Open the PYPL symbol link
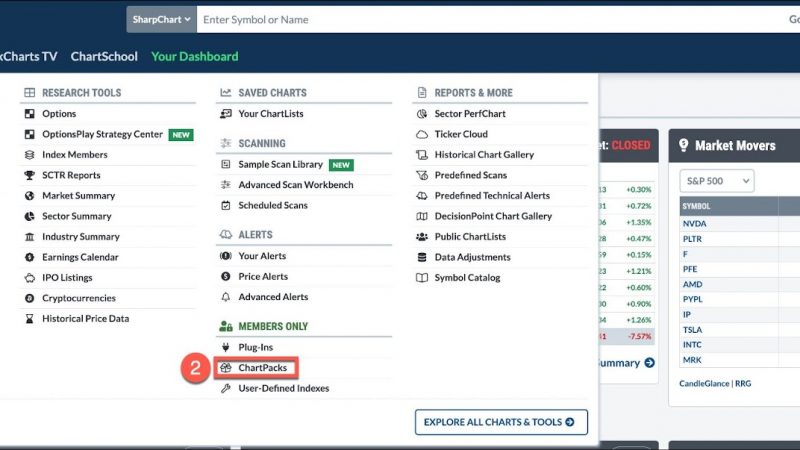Image resolution: width=800 pixels, height=450 pixels. coord(692,299)
